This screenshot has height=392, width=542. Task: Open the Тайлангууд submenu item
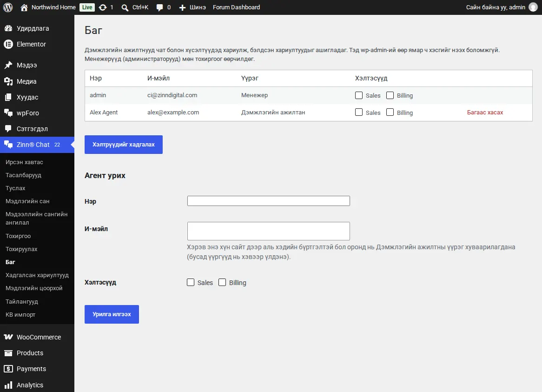pyautogui.click(x=22, y=302)
